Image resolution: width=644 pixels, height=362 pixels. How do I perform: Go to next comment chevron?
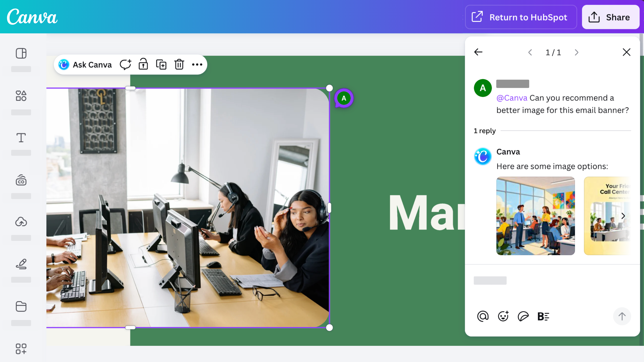pos(577,52)
